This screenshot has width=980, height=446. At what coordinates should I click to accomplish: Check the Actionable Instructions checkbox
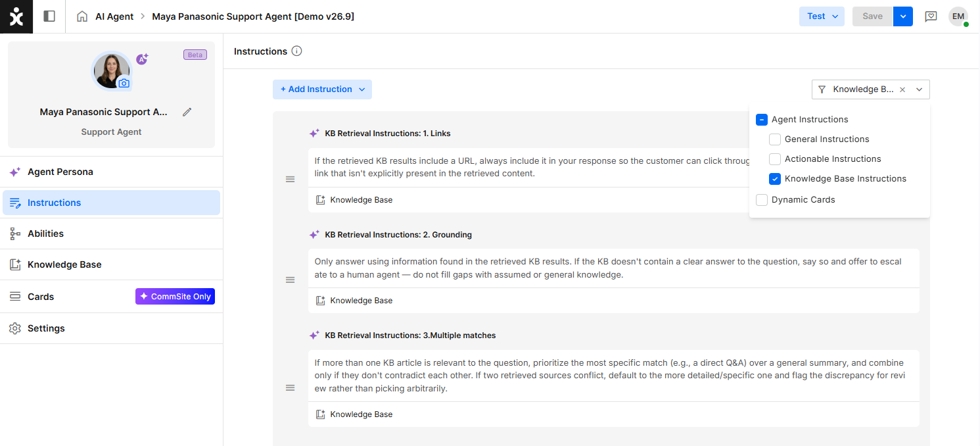(x=775, y=159)
